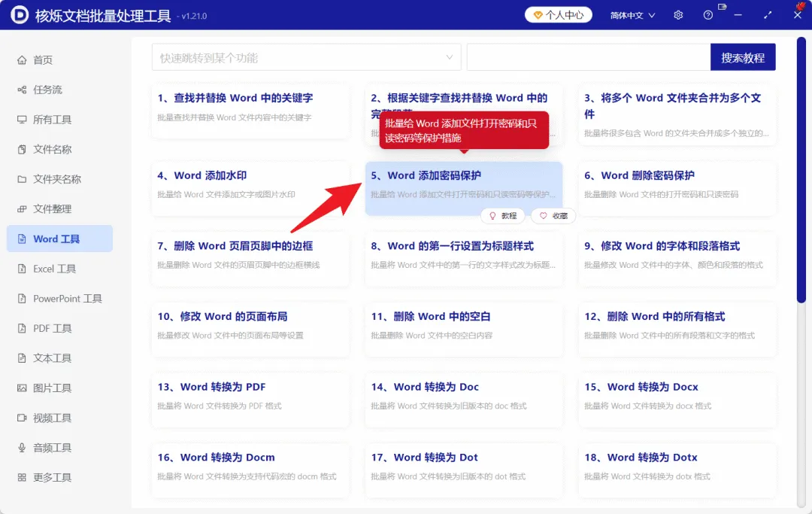Click the icon beside 文件整理
The height and width of the screenshot is (514, 812).
coord(22,209)
